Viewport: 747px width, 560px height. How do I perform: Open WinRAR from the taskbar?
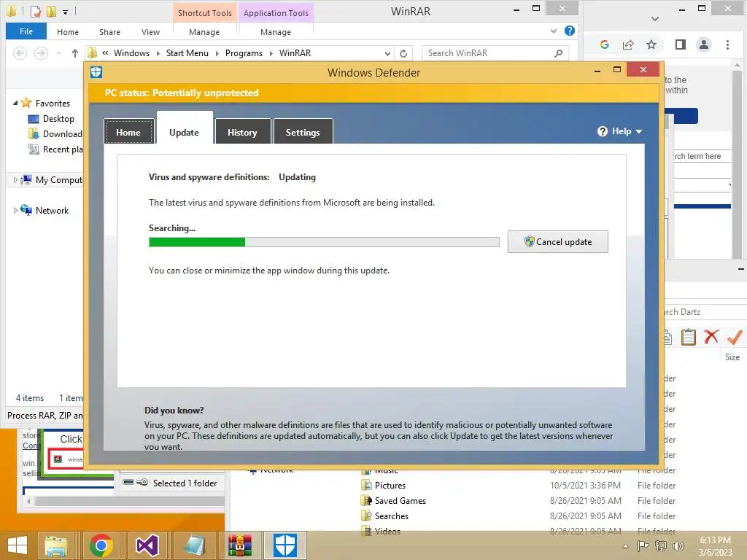pyautogui.click(x=239, y=545)
